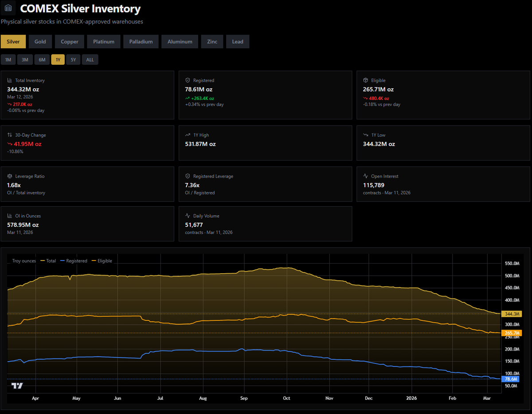Click the arrows icon on 30-Day Change card
The height and width of the screenshot is (414, 532).
tap(10, 135)
